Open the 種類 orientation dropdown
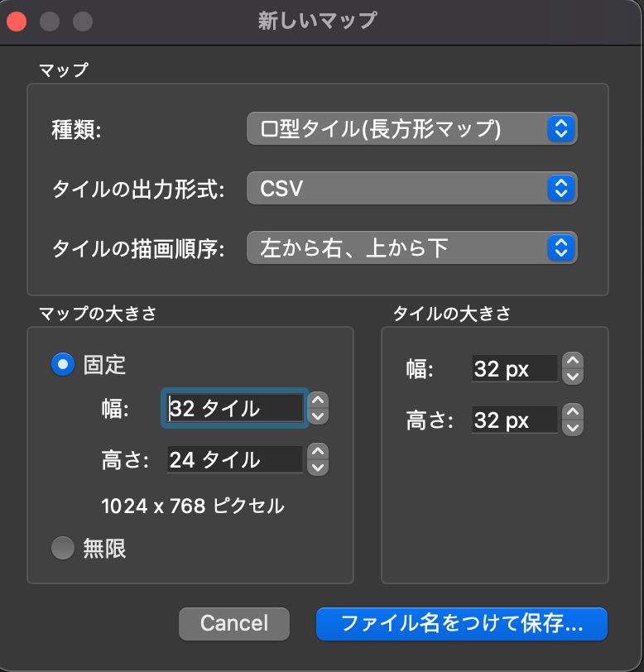The height and width of the screenshot is (672, 644). pos(412,128)
